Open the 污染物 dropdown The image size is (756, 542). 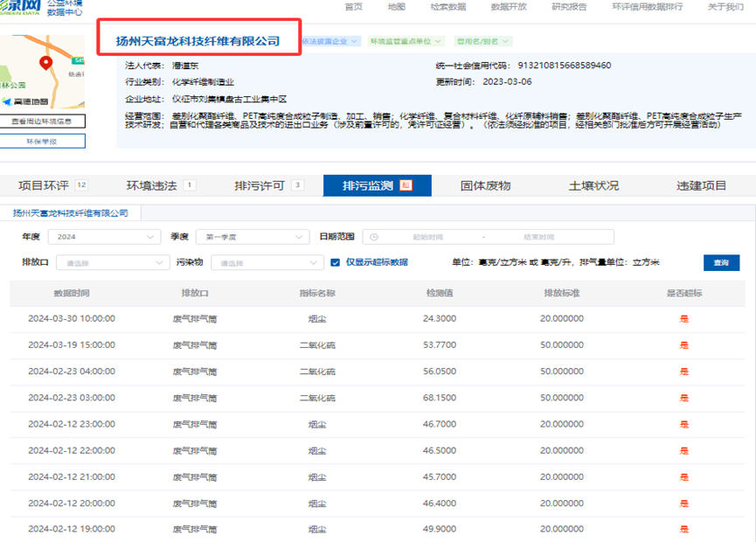(267, 263)
